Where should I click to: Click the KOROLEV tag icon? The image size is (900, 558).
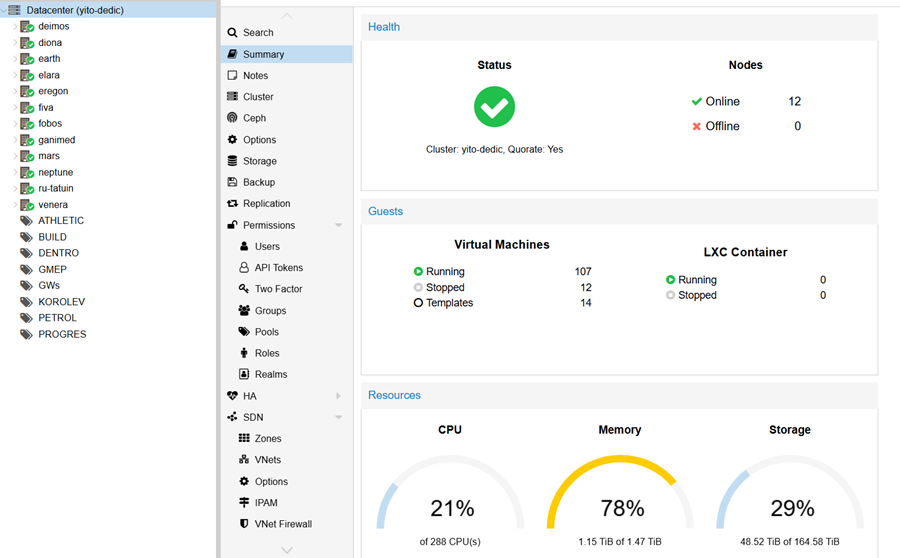point(27,302)
